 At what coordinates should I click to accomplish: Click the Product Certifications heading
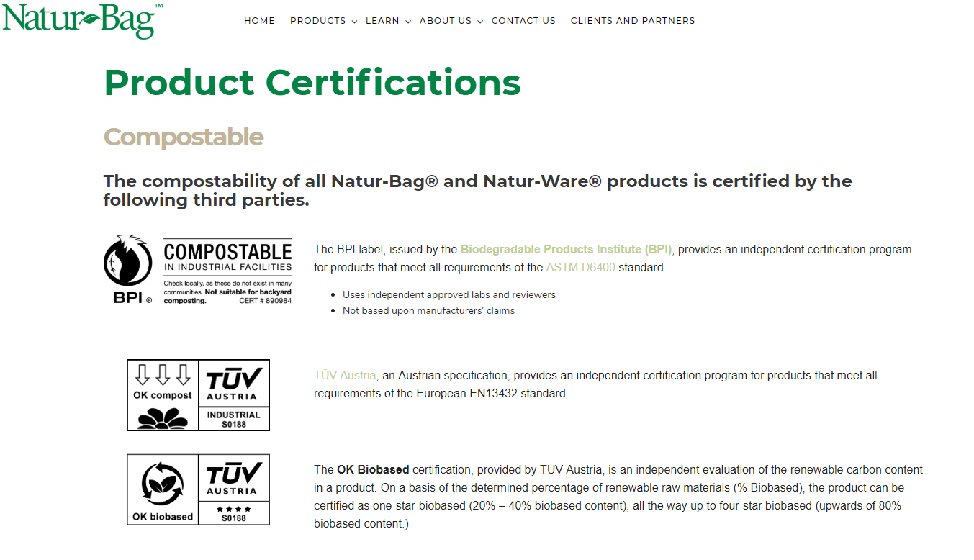click(x=312, y=82)
